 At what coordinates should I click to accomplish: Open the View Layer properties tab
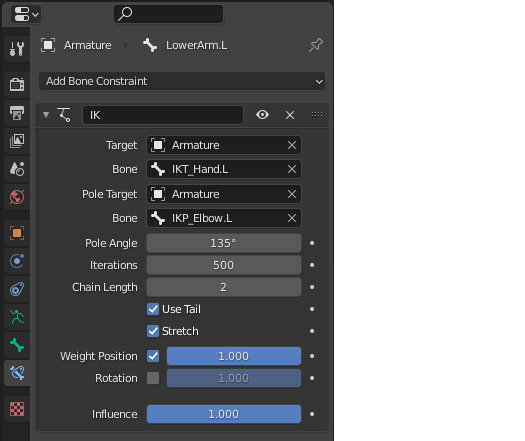[17, 141]
